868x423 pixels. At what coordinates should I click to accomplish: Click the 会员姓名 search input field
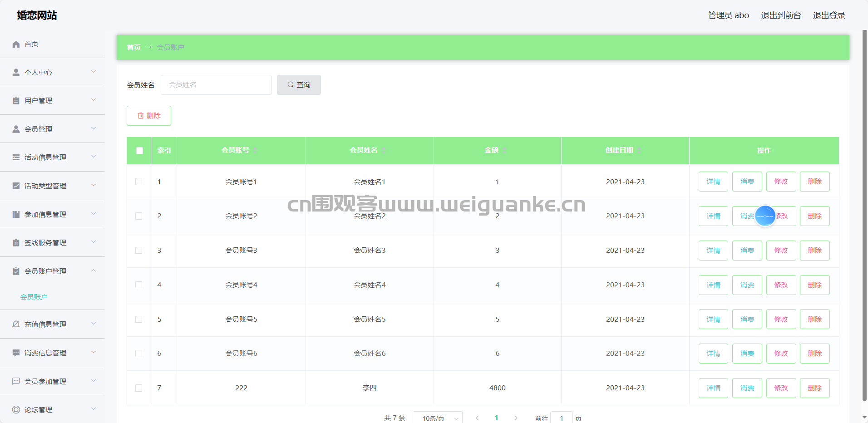click(x=216, y=85)
